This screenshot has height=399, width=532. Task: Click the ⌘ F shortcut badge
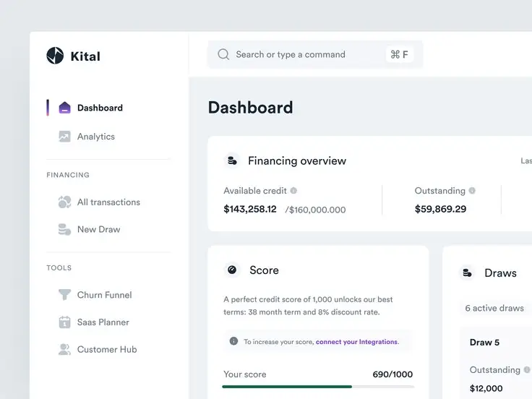pos(399,54)
